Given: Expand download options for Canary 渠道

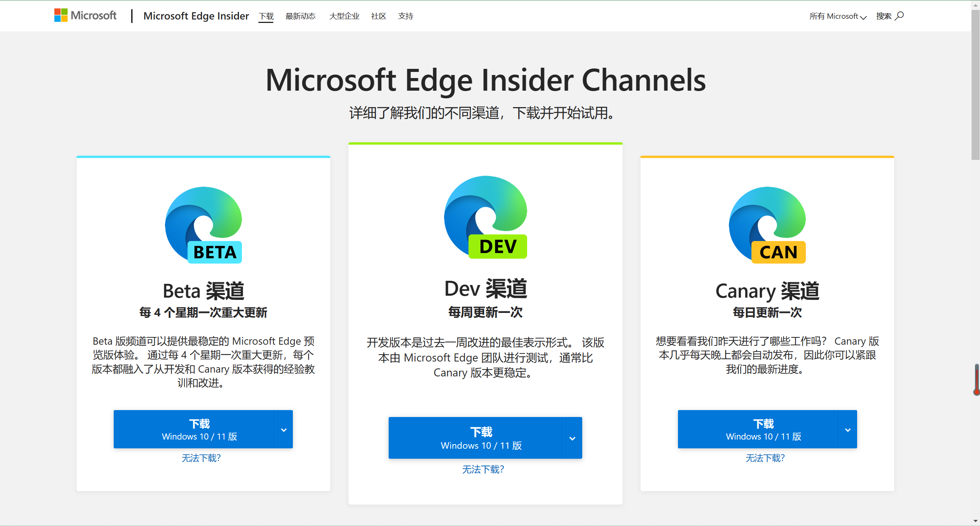Looking at the screenshot, I should click(x=848, y=429).
